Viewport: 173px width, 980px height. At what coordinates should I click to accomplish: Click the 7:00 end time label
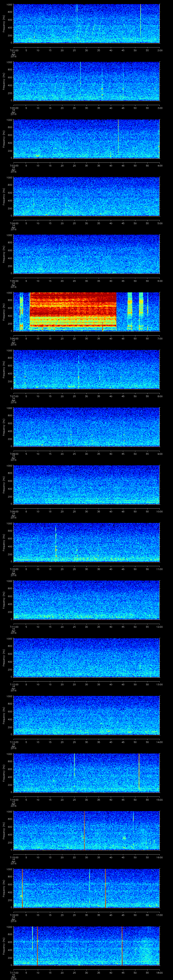click(160, 339)
